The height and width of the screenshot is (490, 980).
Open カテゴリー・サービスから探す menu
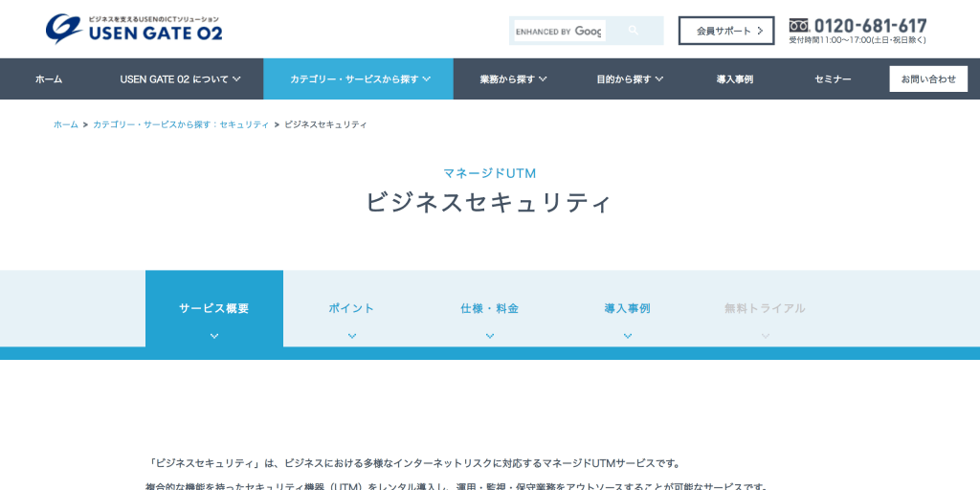pos(358,78)
